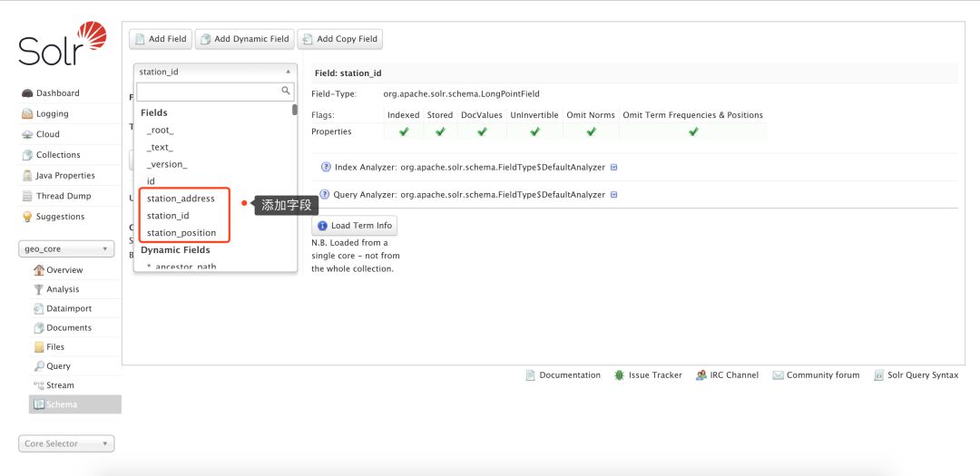Select the station_address field
The width and height of the screenshot is (980, 476).
point(181,199)
